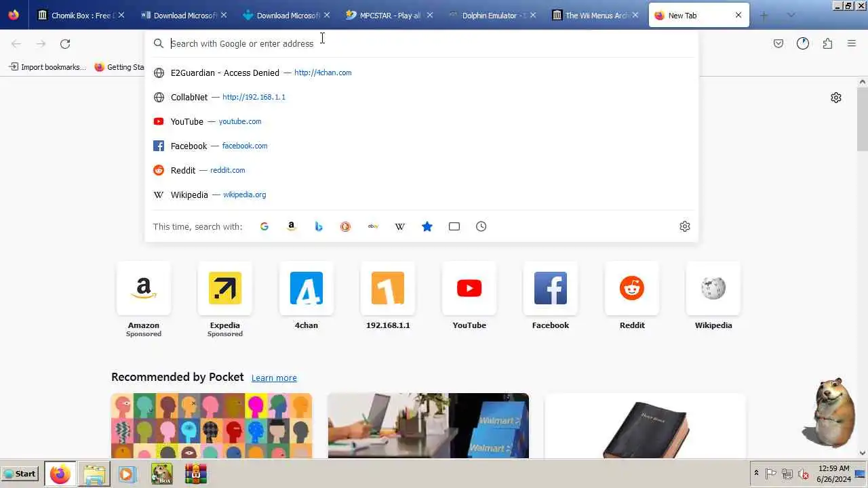Open the Windows Start button
868x488 pixels.
[20, 474]
